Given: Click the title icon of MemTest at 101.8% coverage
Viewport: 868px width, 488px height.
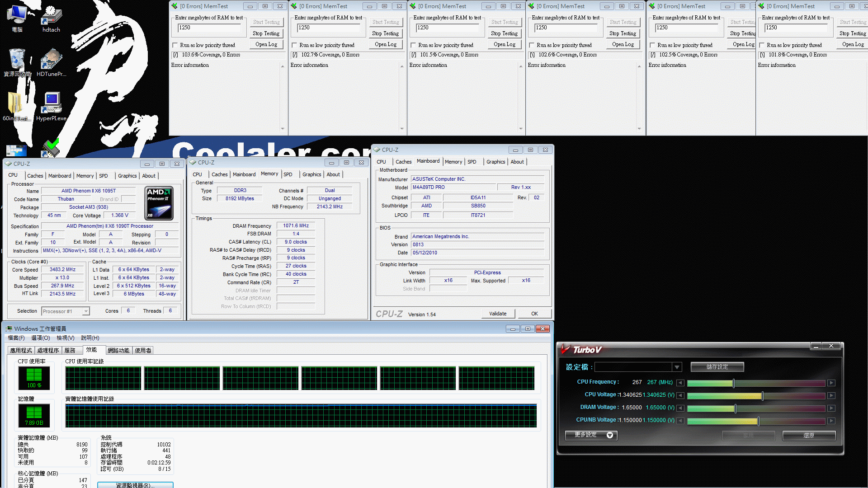Looking at the screenshot, I should (x=761, y=6).
